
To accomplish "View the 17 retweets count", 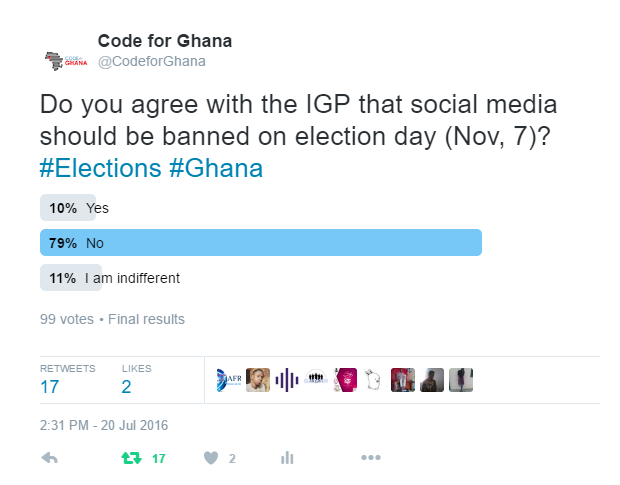I will [50, 387].
